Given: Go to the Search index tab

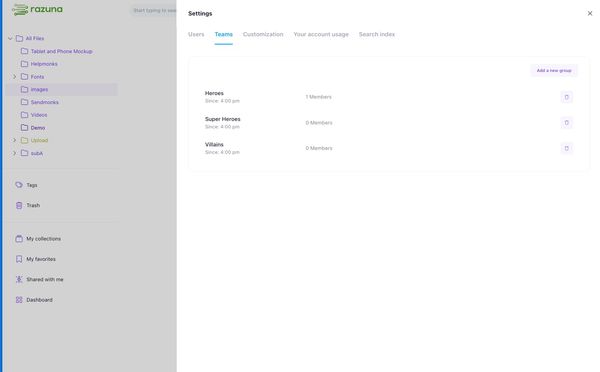Looking at the screenshot, I should click(x=377, y=34).
